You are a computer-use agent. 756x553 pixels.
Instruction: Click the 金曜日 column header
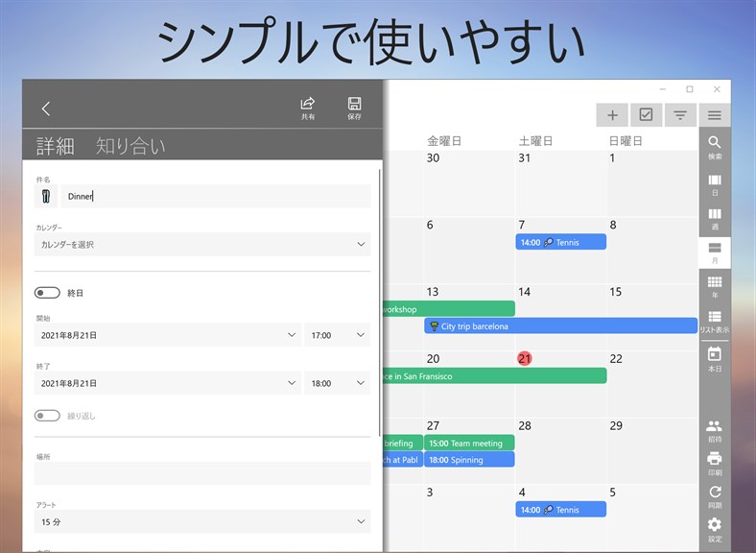click(x=444, y=141)
